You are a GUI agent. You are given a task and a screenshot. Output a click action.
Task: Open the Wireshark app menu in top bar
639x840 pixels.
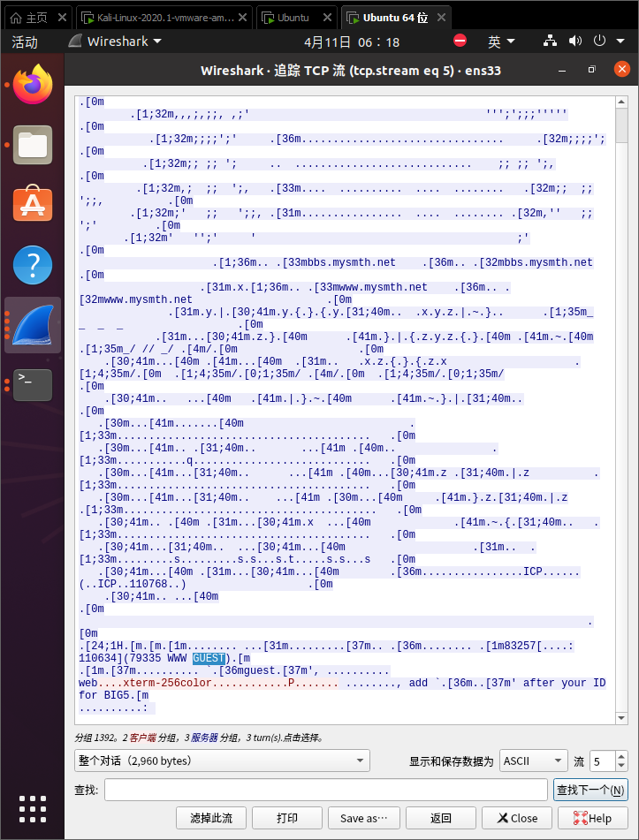point(116,42)
